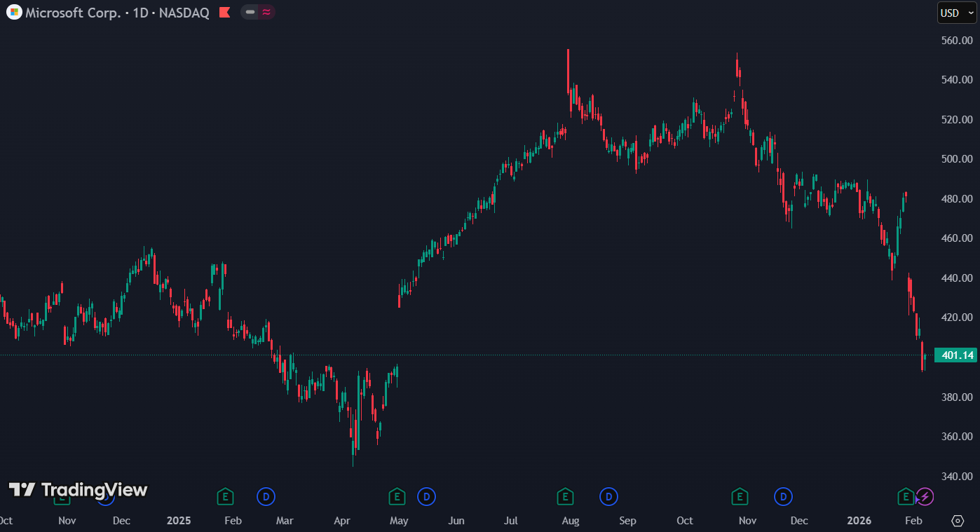The width and height of the screenshot is (980, 532).
Task: Click the 560.00 price axis label
Action: click(x=957, y=41)
